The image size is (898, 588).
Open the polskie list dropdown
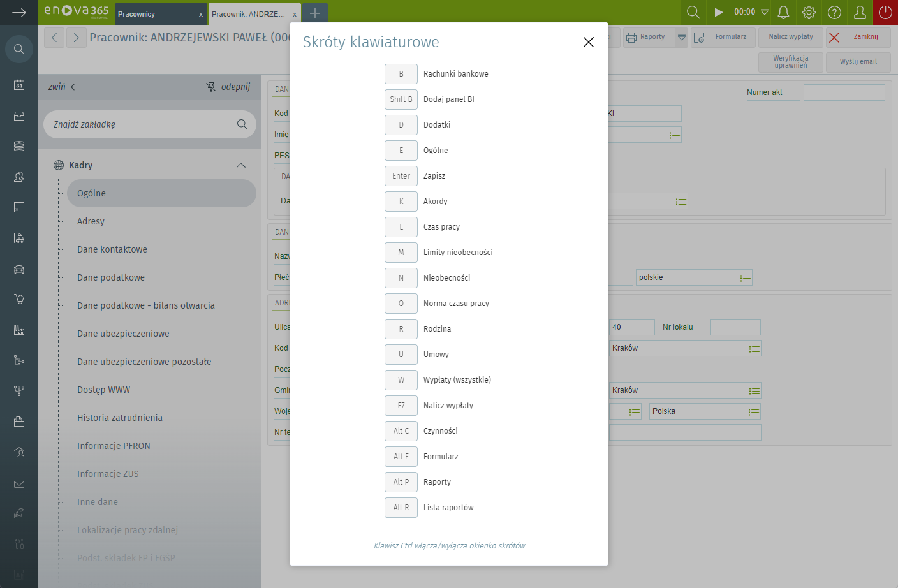(x=745, y=278)
